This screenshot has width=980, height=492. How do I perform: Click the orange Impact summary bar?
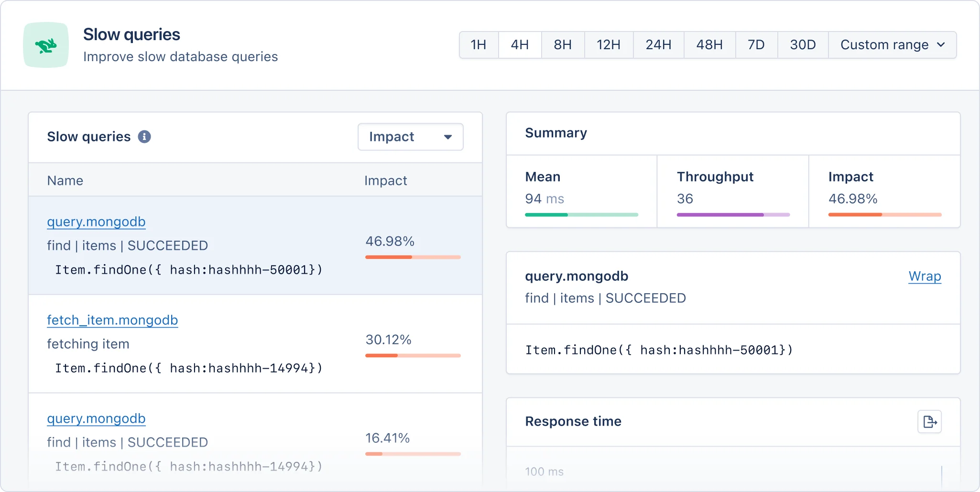click(885, 215)
